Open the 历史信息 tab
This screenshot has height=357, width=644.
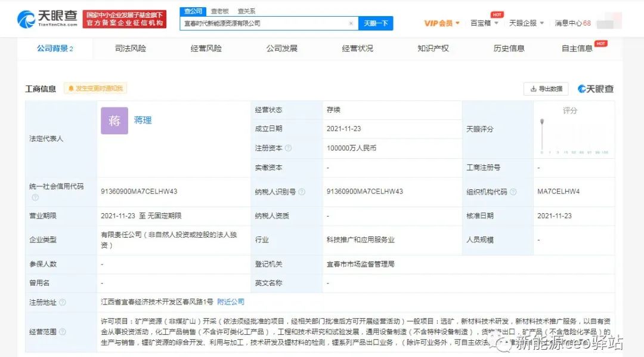pos(509,48)
